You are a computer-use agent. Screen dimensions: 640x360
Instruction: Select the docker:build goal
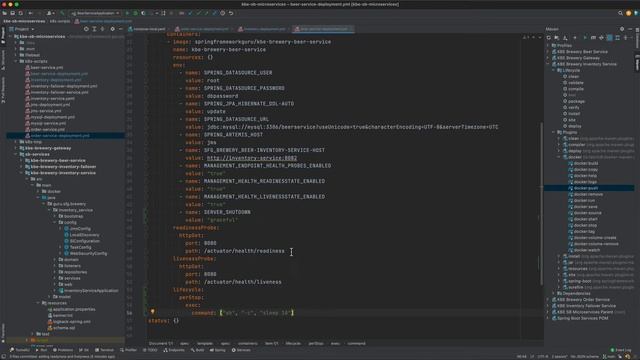[586, 163]
